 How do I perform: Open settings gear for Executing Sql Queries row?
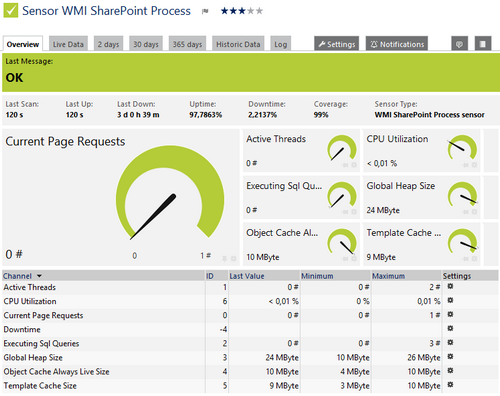tap(450, 342)
